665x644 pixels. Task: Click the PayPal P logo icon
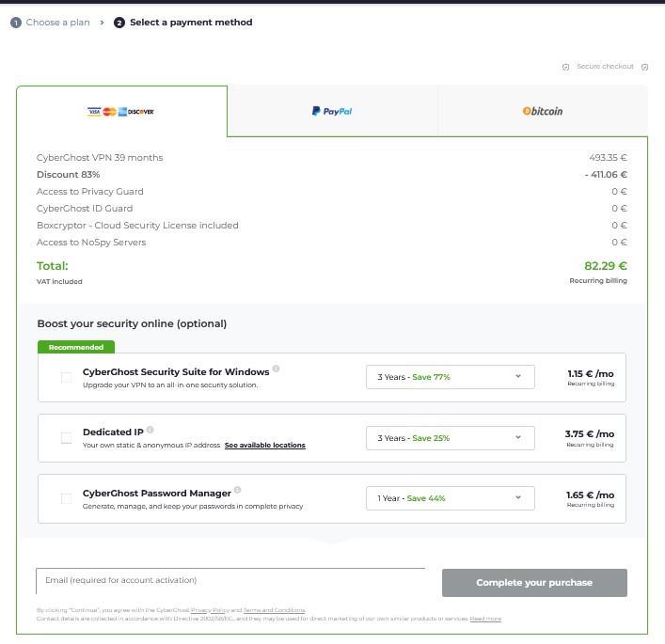pyautogui.click(x=316, y=111)
